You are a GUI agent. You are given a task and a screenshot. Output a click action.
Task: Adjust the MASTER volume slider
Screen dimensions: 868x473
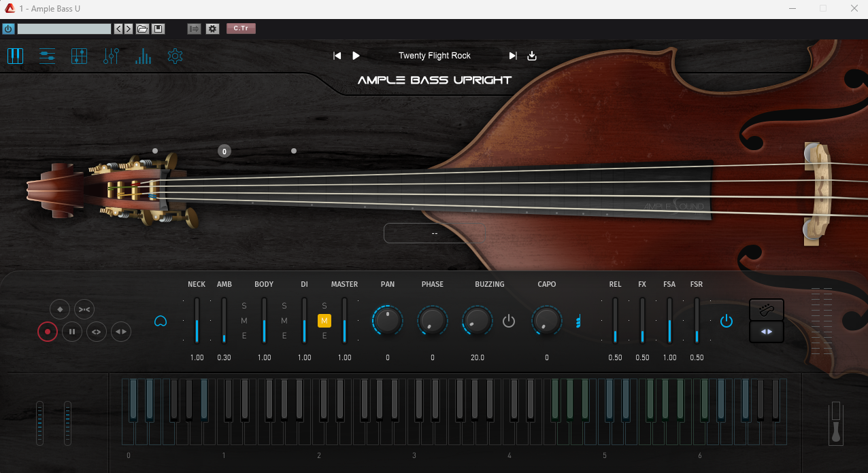tap(344, 321)
